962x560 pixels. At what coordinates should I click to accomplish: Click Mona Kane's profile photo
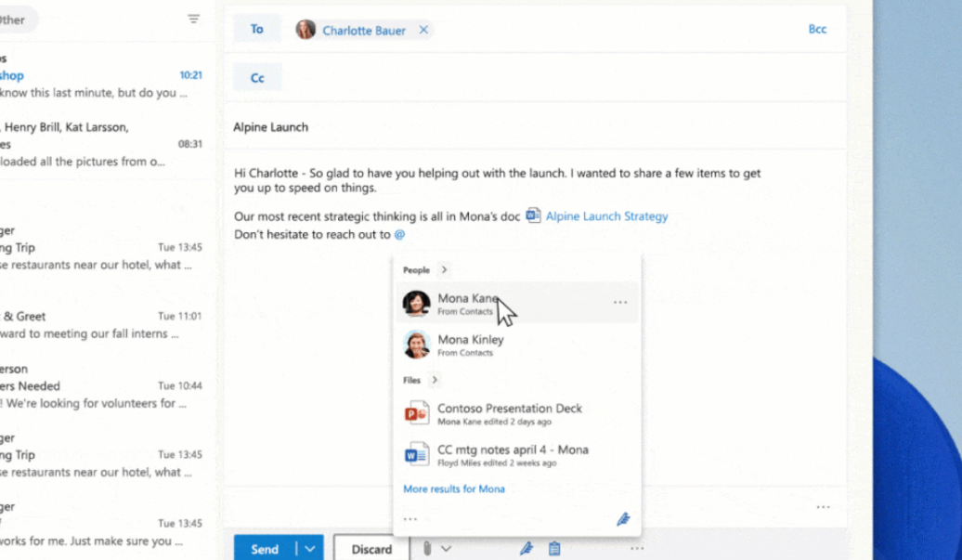(417, 304)
